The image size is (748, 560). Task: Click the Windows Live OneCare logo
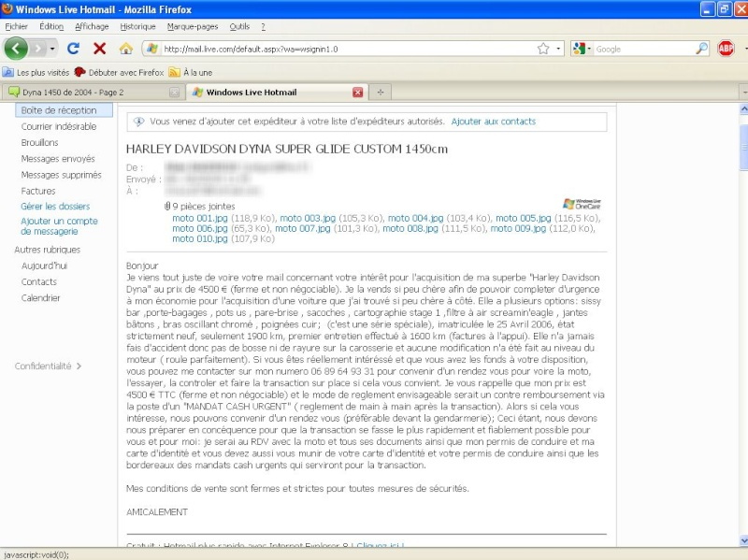pos(582,204)
